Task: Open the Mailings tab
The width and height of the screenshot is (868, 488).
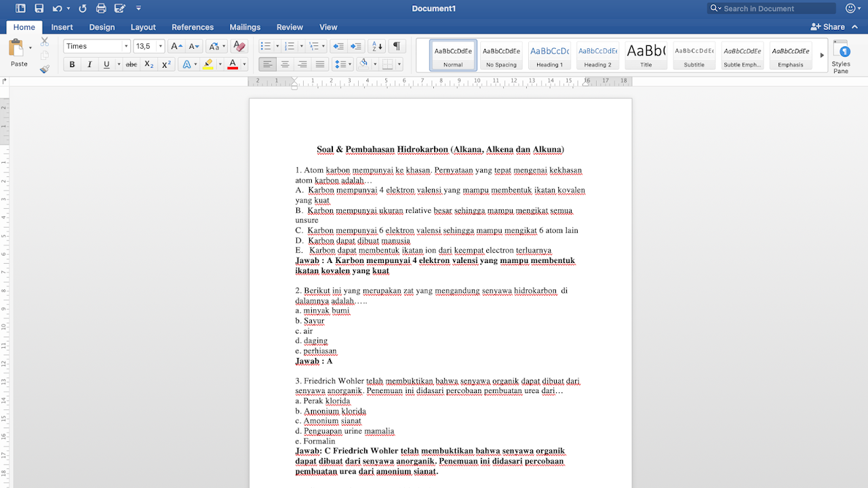Action: tap(245, 27)
